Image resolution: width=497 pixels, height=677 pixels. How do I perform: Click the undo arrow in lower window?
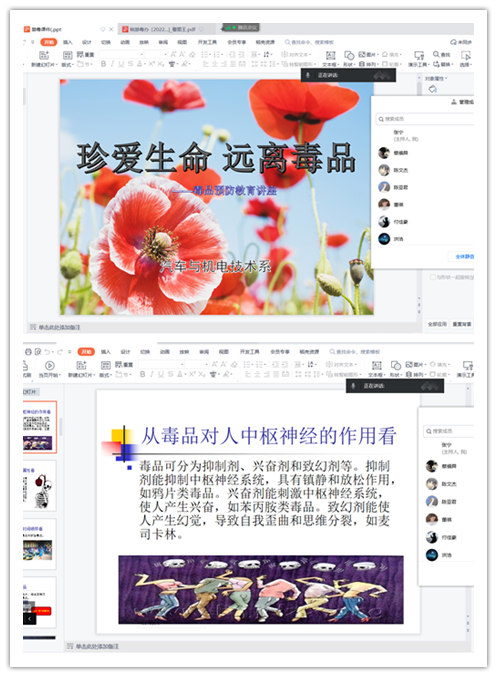(x=47, y=351)
